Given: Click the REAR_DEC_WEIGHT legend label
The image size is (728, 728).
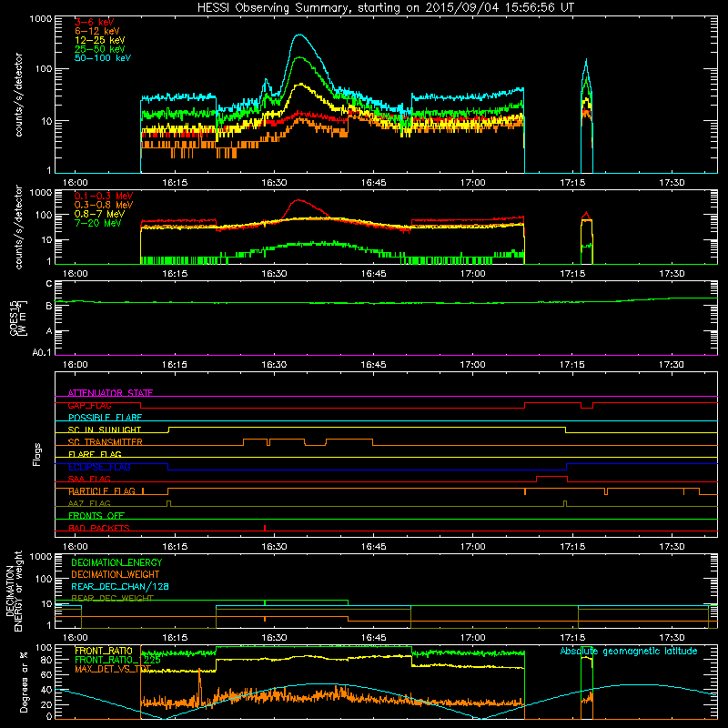Looking at the screenshot, I should coord(112,599).
